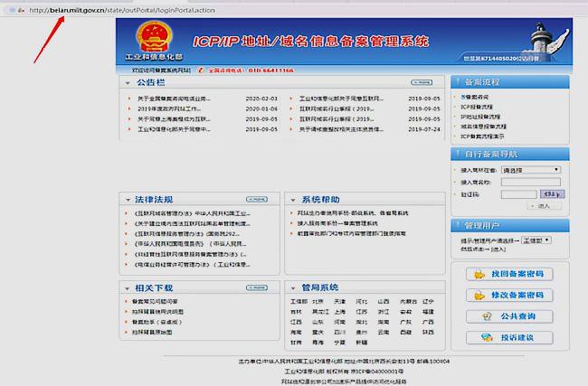Open the 域名信息报备流程 link
The width and height of the screenshot is (588, 386).
pyautogui.click(x=483, y=127)
